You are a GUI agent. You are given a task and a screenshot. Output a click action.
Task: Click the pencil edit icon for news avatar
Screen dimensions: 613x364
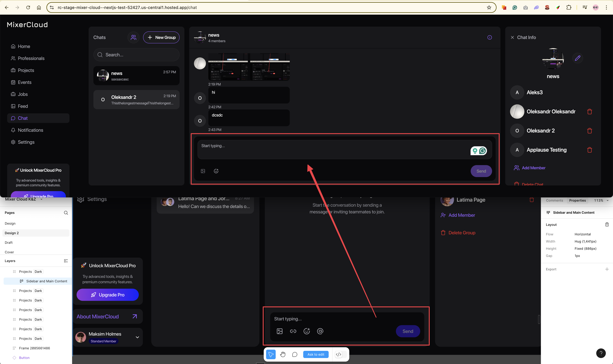click(x=577, y=58)
